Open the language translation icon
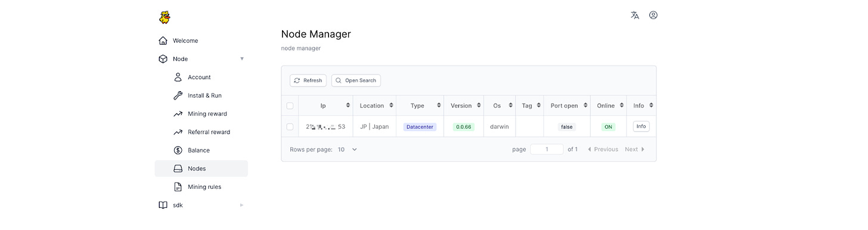 635,15
